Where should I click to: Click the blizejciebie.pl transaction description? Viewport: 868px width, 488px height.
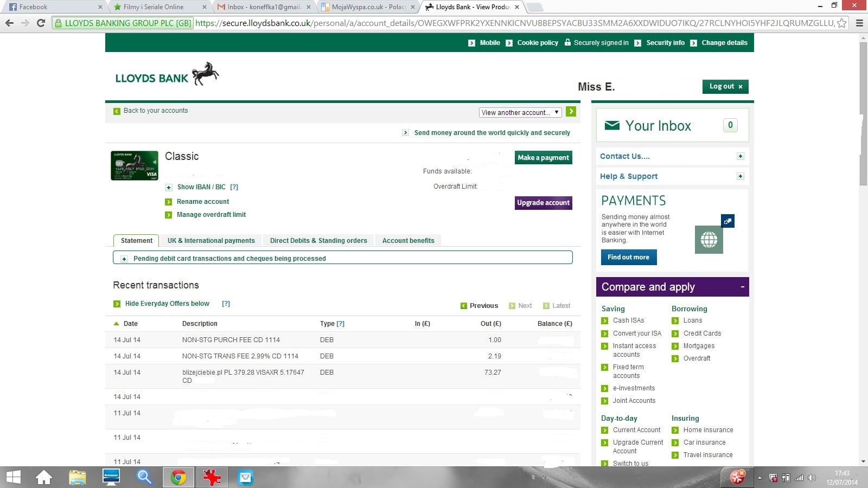coord(243,376)
